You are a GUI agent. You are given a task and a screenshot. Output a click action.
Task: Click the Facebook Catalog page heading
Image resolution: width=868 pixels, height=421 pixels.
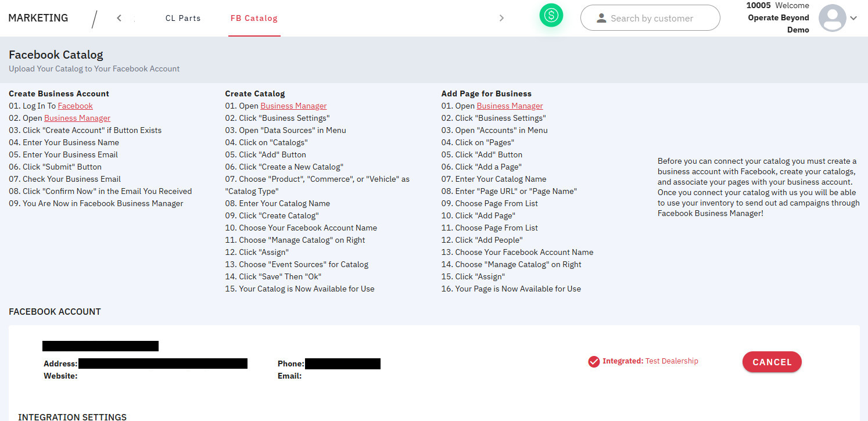point(56,55)
